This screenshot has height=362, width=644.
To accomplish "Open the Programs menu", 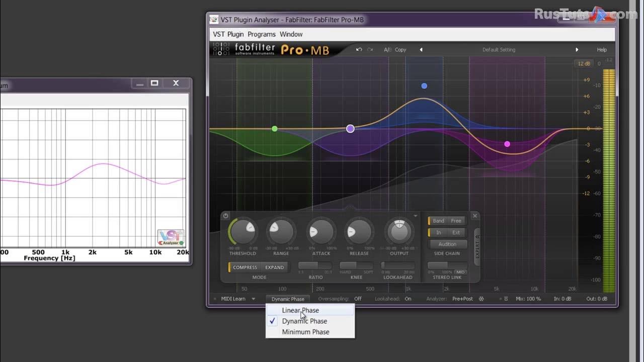I will 262,34.
